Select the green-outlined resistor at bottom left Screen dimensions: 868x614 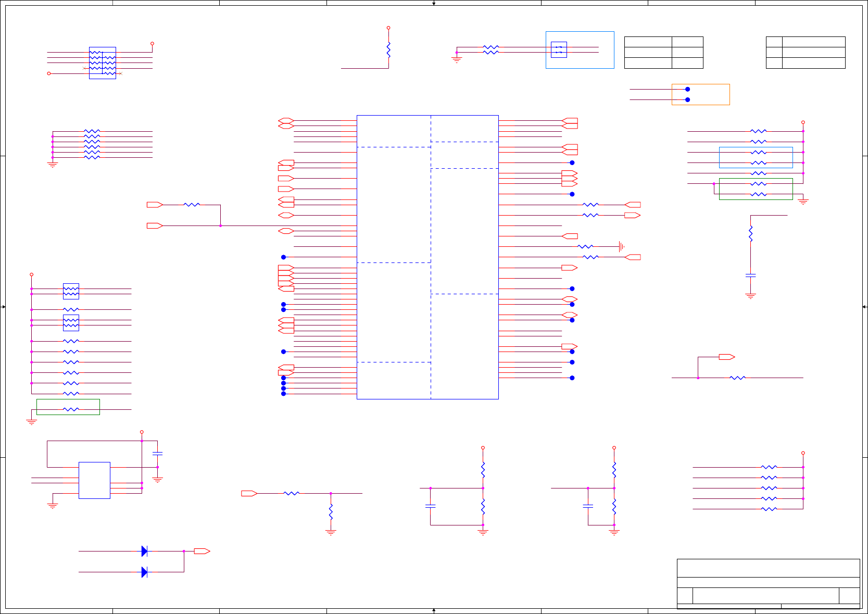(68, 407)
